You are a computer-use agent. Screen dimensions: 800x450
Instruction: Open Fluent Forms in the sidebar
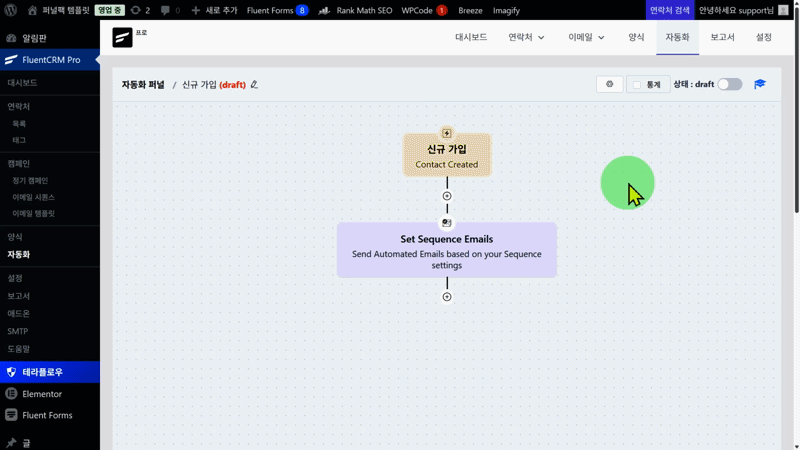click(x=47, y=415)
